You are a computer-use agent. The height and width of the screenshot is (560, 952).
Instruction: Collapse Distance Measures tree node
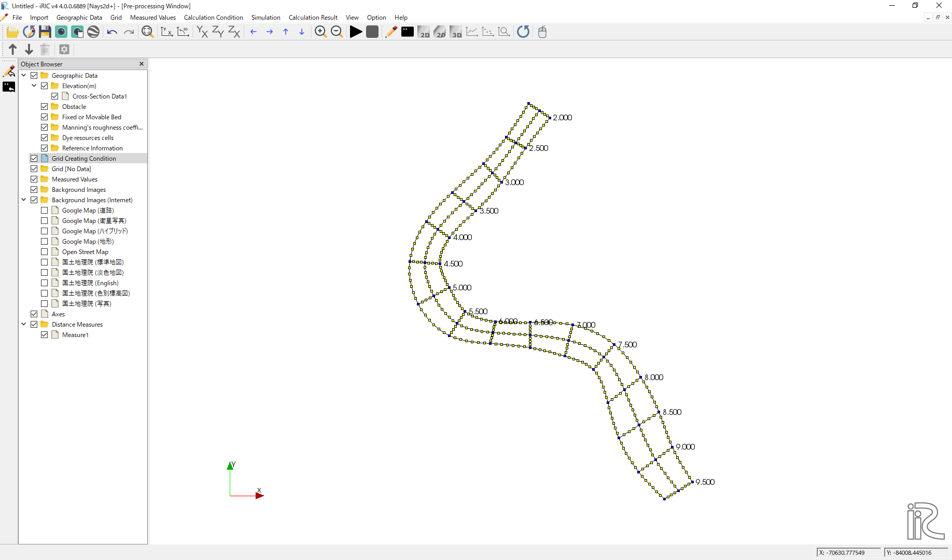24,325
